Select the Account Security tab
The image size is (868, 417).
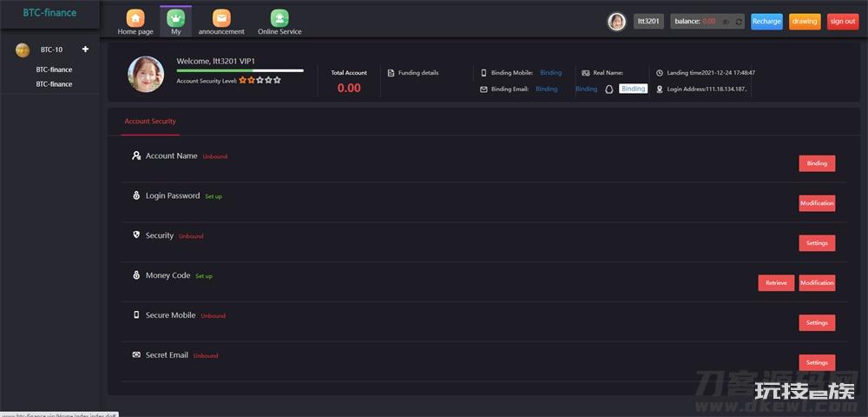point(150,122)
